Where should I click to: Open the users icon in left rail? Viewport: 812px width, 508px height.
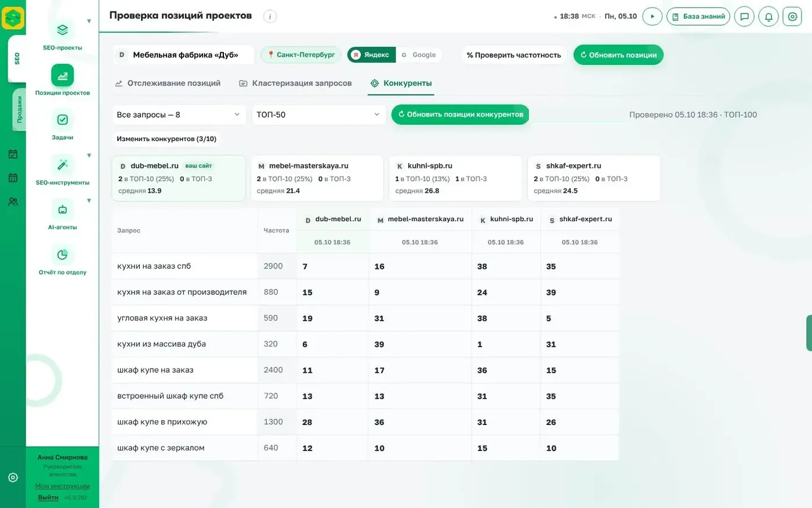coord(13,201)
